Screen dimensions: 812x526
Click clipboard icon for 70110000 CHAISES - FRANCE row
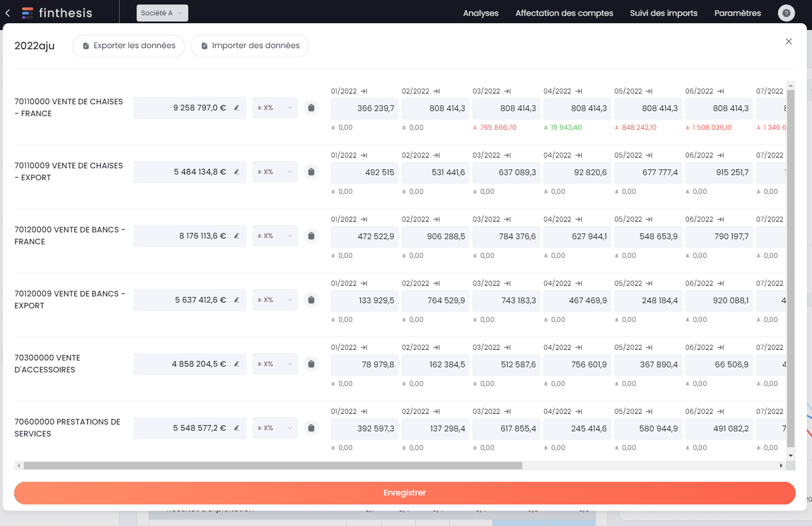point(311,108)
